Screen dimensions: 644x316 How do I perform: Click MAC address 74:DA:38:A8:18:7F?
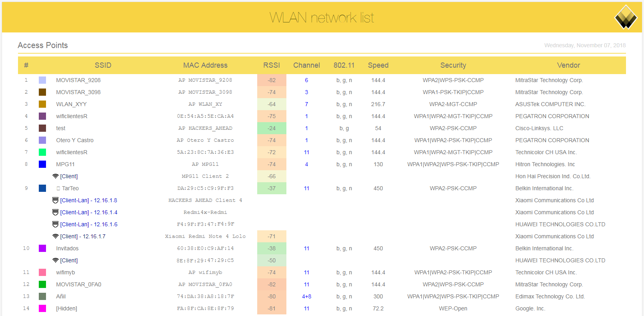(205, 296)
